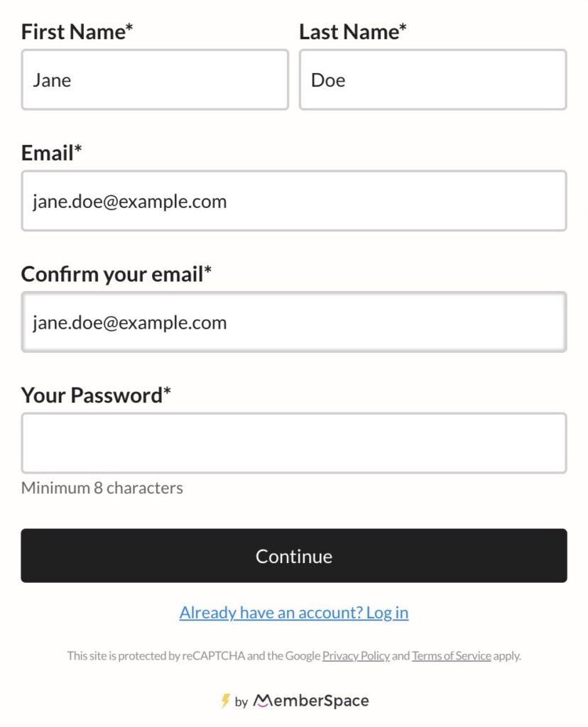Click the Email label text
Screen dimensions: 588x727
(x=52, y=153)
